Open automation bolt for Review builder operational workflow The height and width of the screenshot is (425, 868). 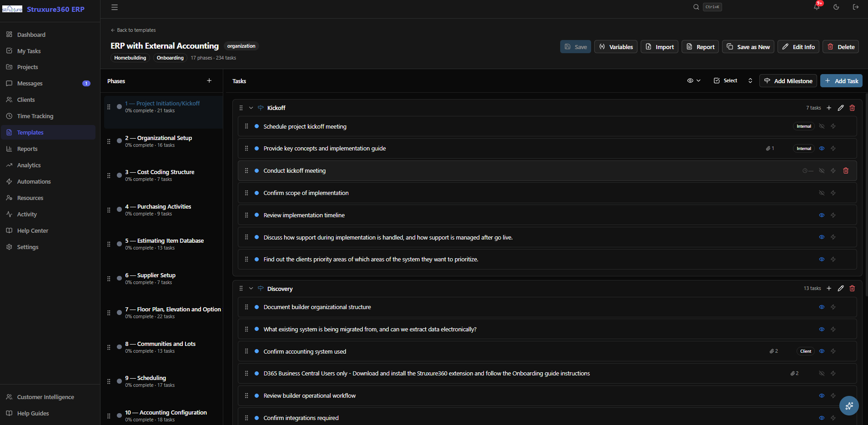pos(833,396)
